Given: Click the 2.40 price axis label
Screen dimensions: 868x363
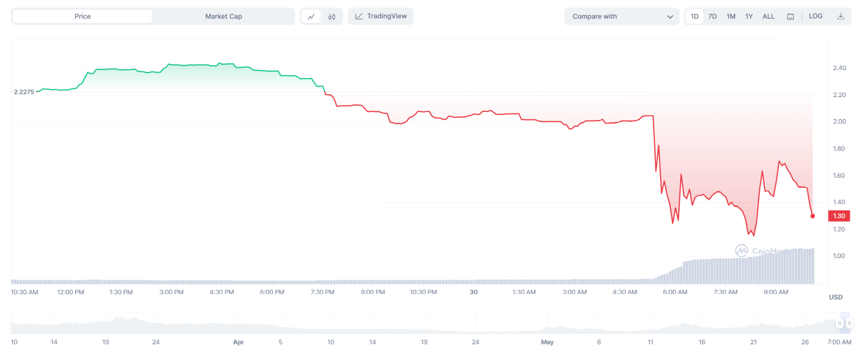Looking at the screenshot, I should pyautogui.click(x=840, y=68).
